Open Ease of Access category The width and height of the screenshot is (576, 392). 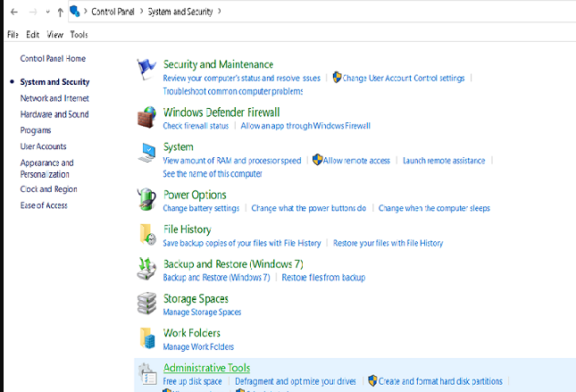pyautogui.click(x=44, y=205)
